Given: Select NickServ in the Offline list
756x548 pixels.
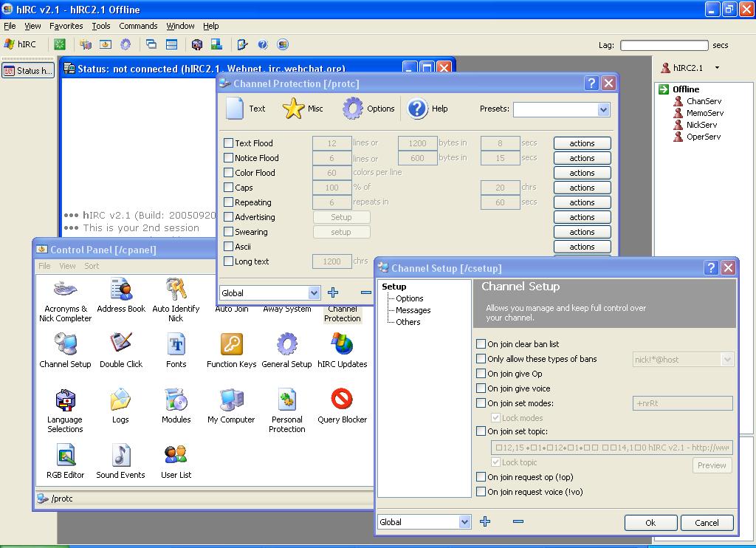Looking at the screenshot, I should [x=701, y=125].
